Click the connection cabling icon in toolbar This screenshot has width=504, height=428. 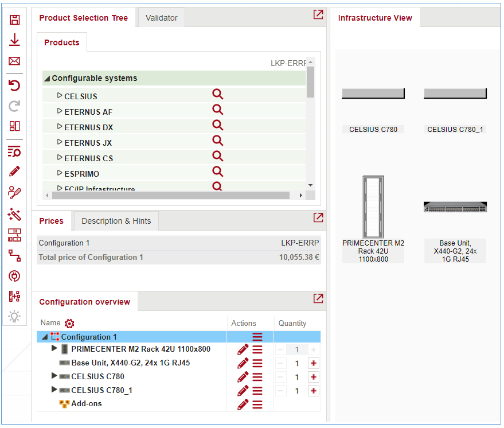[x=14, y=256]
